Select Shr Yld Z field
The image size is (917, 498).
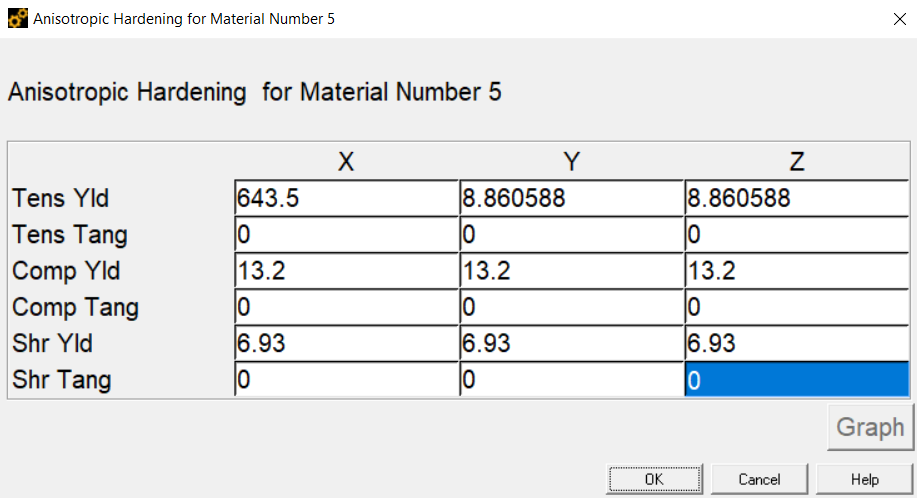pyautogui.click(x=797, y=343)
